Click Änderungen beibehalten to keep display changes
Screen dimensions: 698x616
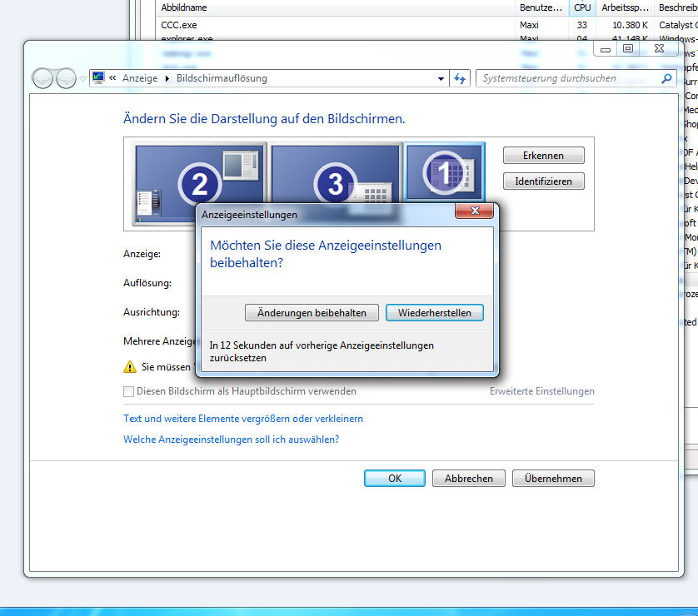pos(312,313)
